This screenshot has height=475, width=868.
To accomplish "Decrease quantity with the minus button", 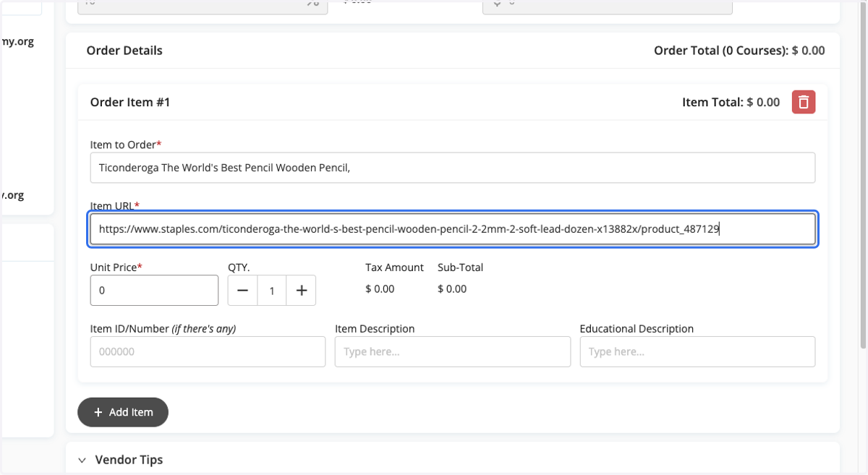I will (243, 291).
